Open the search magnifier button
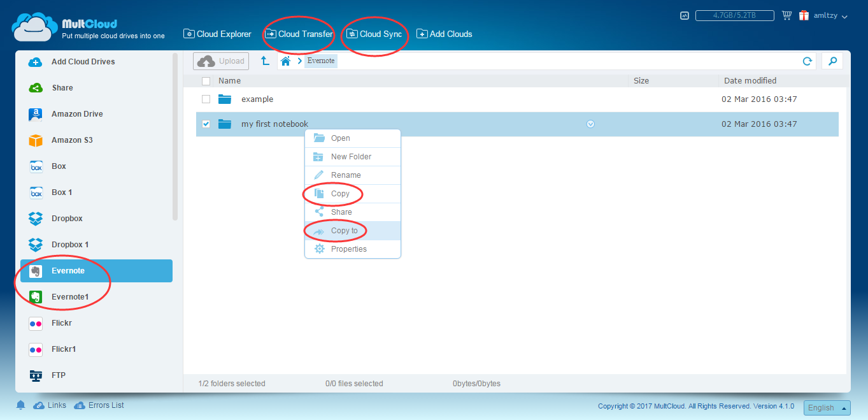868x420 pixels. [x=832, y=61]
